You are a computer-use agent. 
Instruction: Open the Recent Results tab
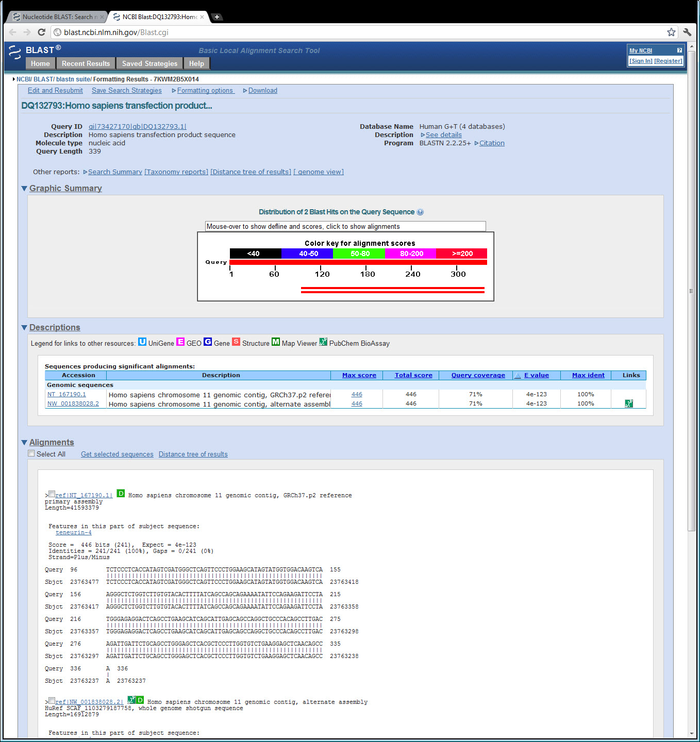(x=86, y=63)
